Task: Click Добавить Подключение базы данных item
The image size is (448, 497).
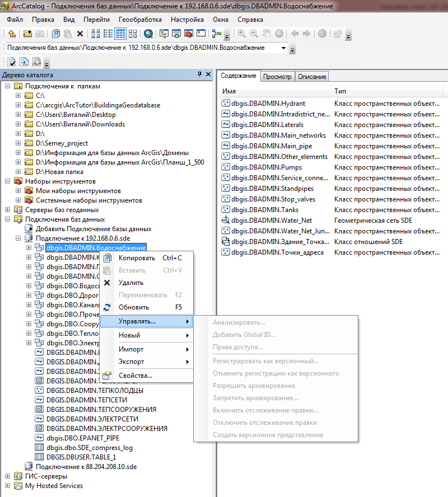Action: [x=94, y=229]
